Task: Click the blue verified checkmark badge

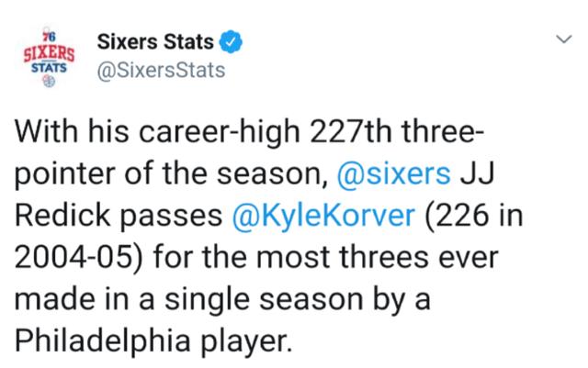Action: (x=231, y=41)
